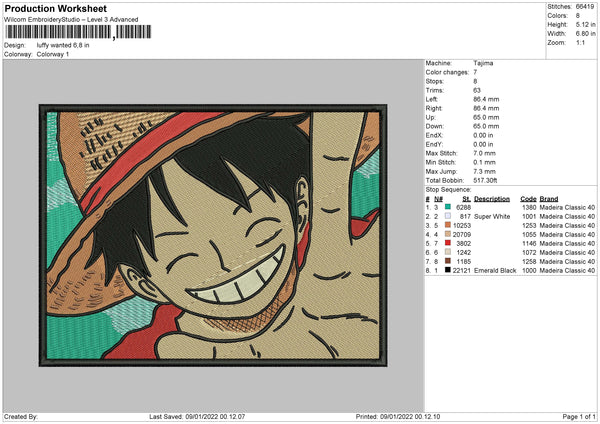Select the 'Super White' description text
The image size is (600, 424).
[492, 217]
